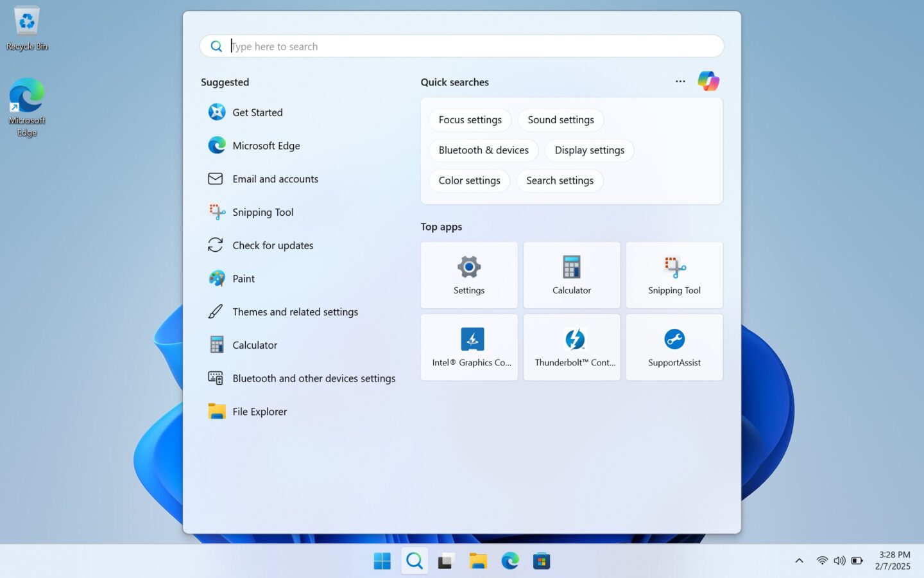The width and height of the screenshot is (924, 578).
Task: Launch SupportAssist from Top apps
Action: (x=674, y=347)
